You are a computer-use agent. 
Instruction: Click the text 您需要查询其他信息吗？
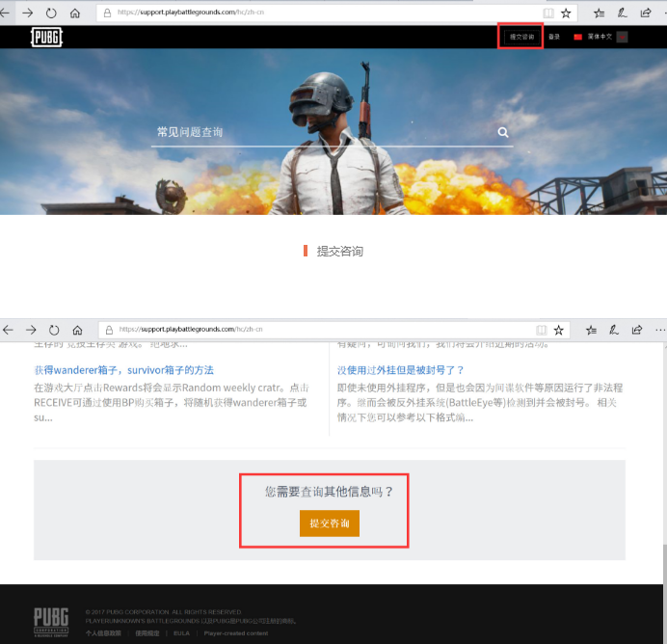pyautogui.click(x=330, y=492)
